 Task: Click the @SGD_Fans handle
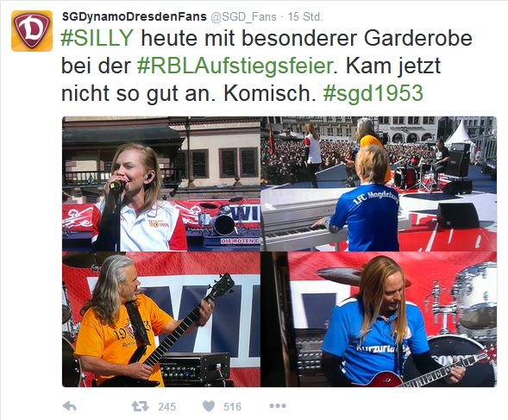243,17
